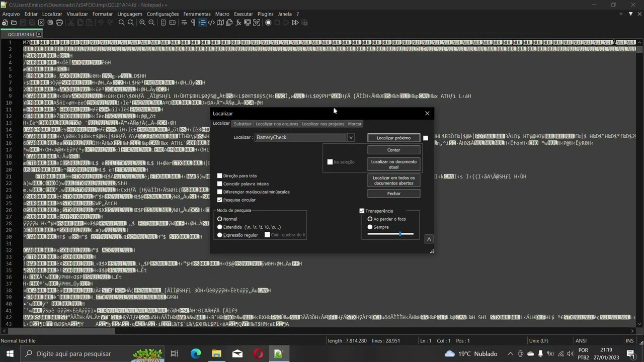
Task: Zoom out using toolbar icon
Action: pos(151,23)
